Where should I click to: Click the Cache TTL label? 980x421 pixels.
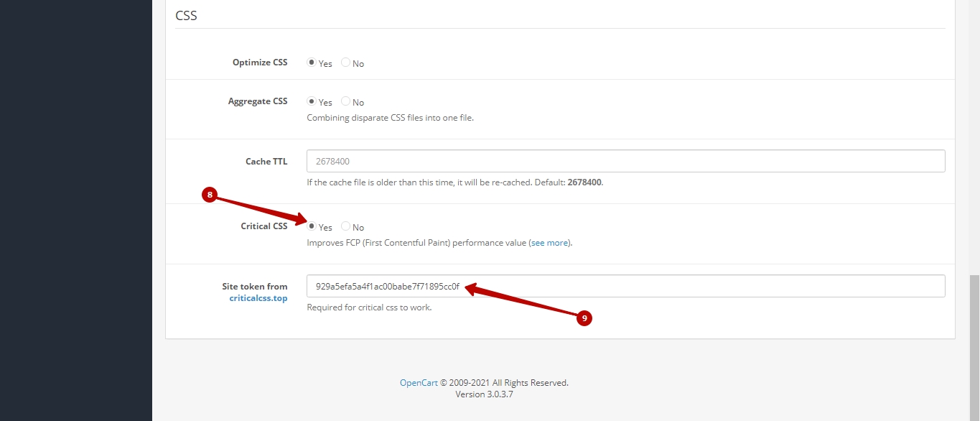(266, 162)
